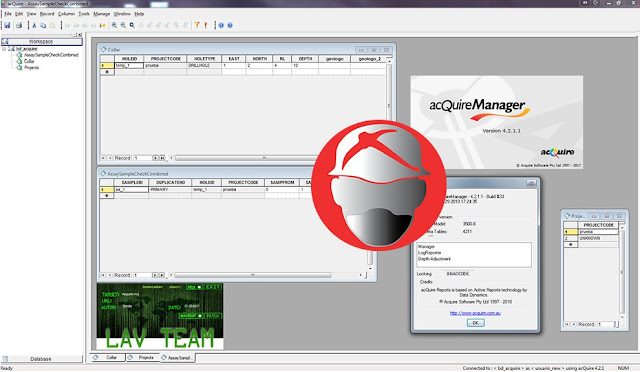640x372 pixels.
Task: Click the temp_1 HOLEID cell in Collar
Action: point(129,65)
